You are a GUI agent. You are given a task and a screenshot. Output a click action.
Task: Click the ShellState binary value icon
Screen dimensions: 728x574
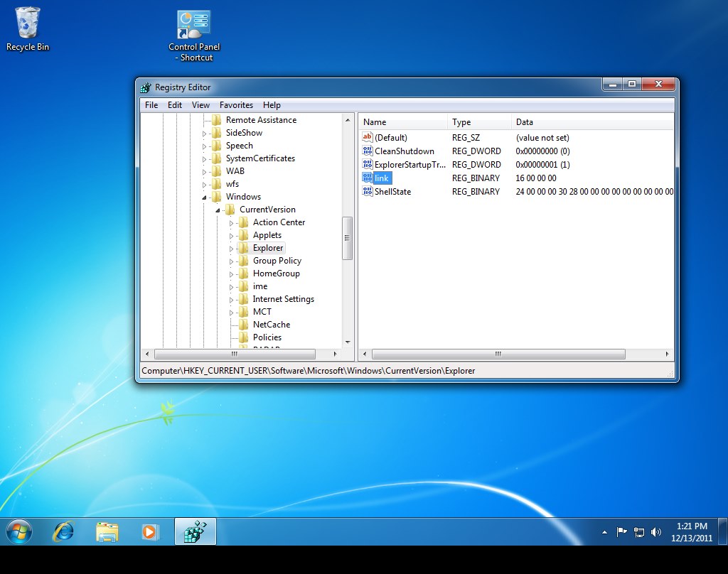368,191
